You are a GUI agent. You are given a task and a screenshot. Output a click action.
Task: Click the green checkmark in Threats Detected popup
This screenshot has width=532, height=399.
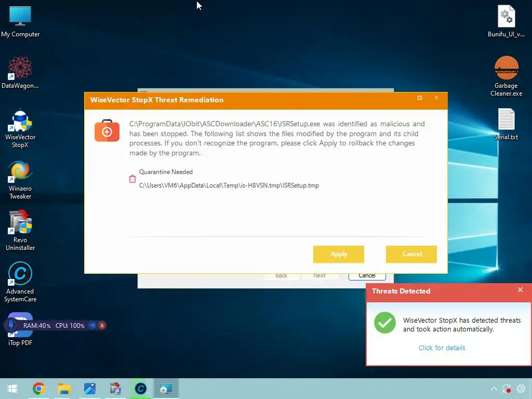[385, 323]
